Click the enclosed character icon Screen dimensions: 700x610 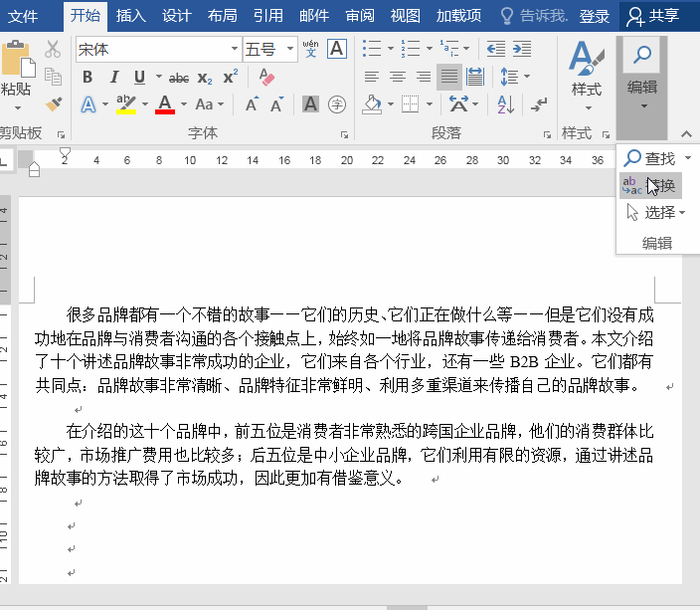pyautogui.click(x=337, y=104)
